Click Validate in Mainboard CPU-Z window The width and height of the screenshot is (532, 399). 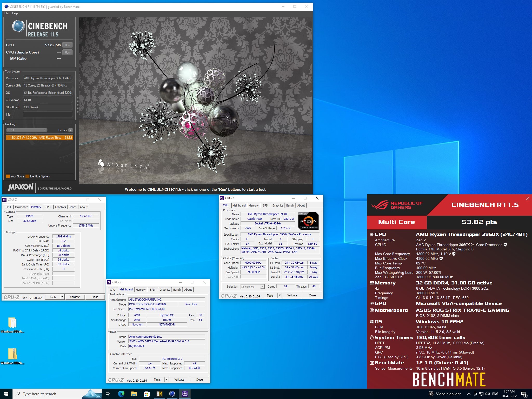pos(179,380)
